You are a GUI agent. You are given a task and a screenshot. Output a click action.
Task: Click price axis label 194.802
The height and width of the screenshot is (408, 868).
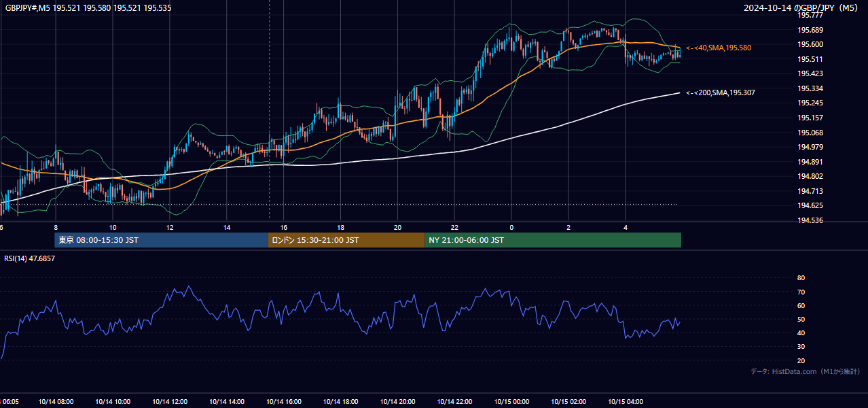pyautogui.click(x=810, y=177)
